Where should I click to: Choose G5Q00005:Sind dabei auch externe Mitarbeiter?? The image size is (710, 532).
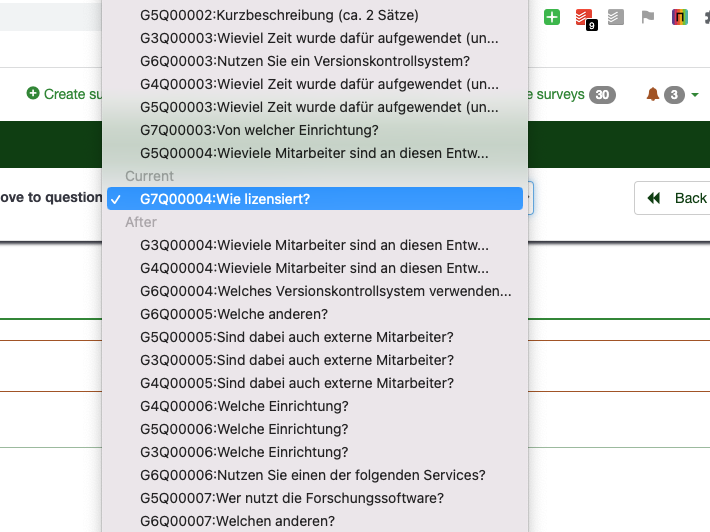click(x=315, y=337)
